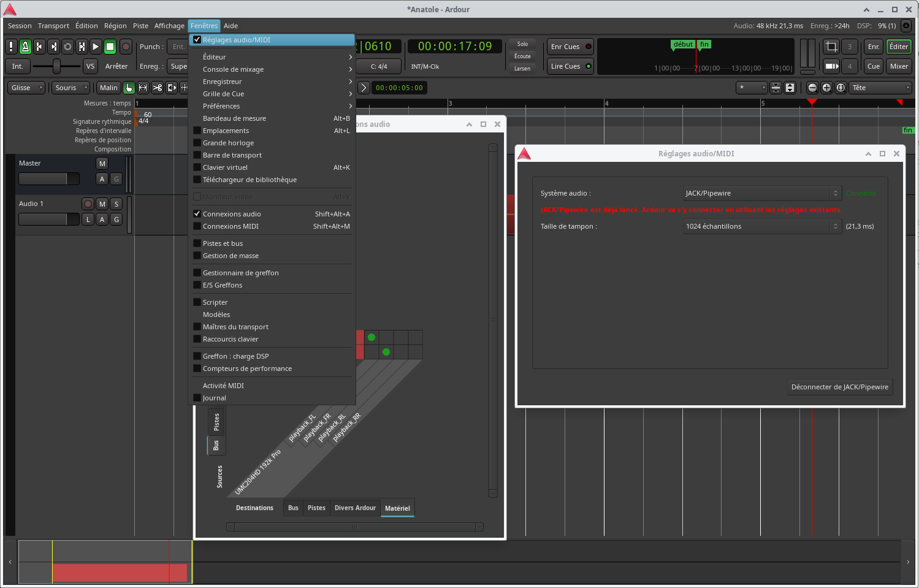Screen dimensions: 919x588
Task: Enable Grande horloge window checkbox
Action: pos(197,143)
